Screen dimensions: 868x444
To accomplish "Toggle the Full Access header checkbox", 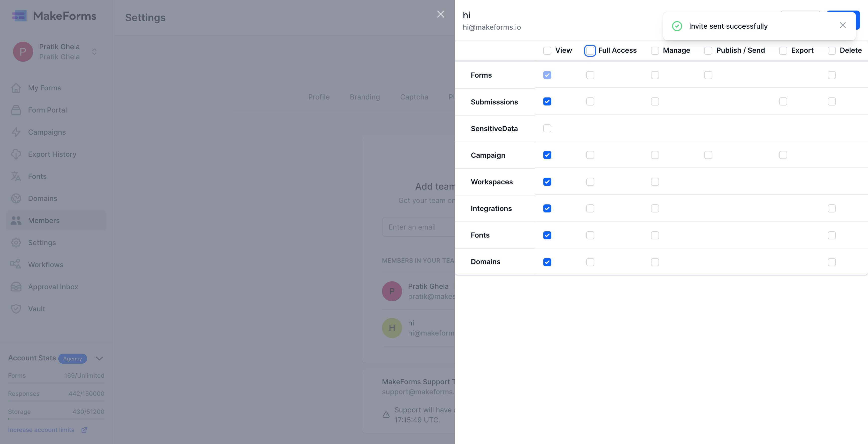I will click(590, 50).
